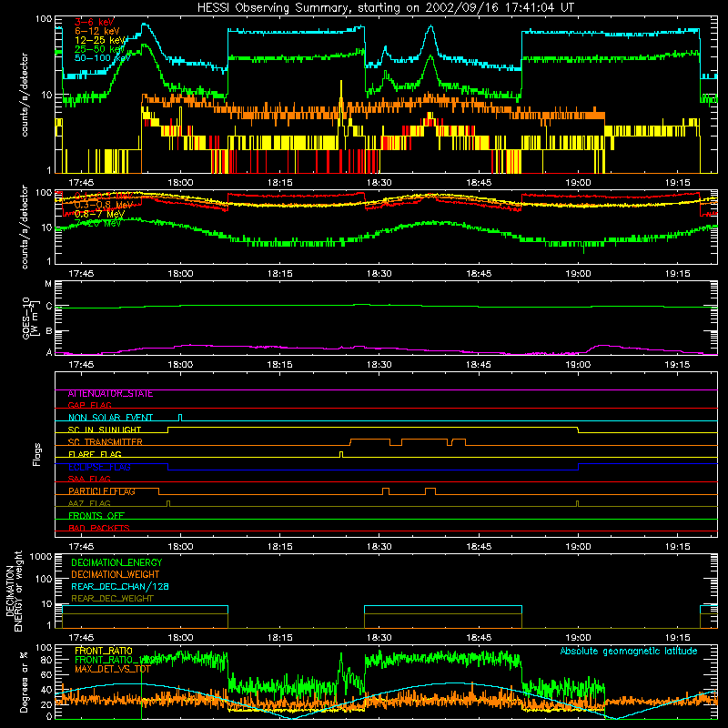
Task: Select the NON_SOLAR_EVENT flag label
Action: pyautogui.click(x=110, y=418)
